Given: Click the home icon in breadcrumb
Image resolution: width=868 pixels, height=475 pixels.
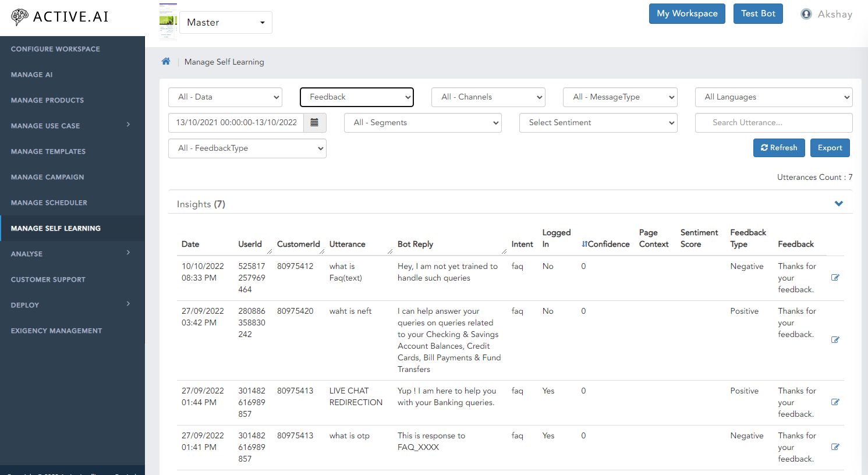Looking at the screenshot, I should click(166, 61).
